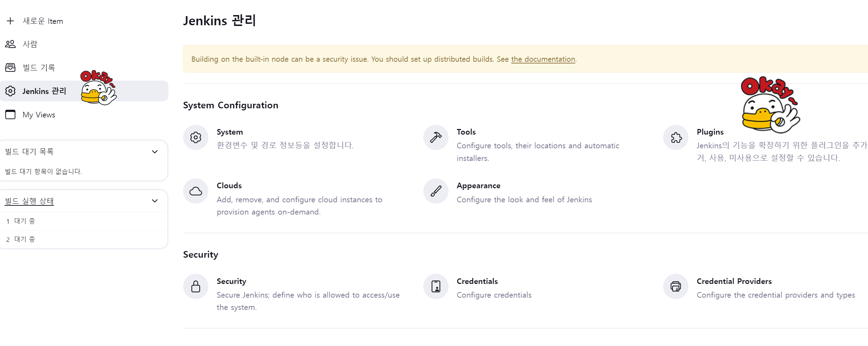Click the Plugins puzzle piece icon

click(x=676, y=137)
